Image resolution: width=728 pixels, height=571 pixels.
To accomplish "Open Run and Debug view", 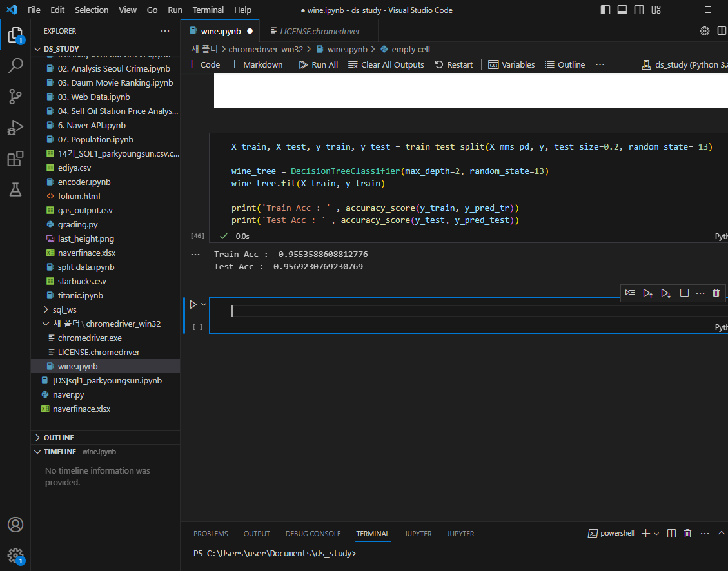I will (15, 127).
